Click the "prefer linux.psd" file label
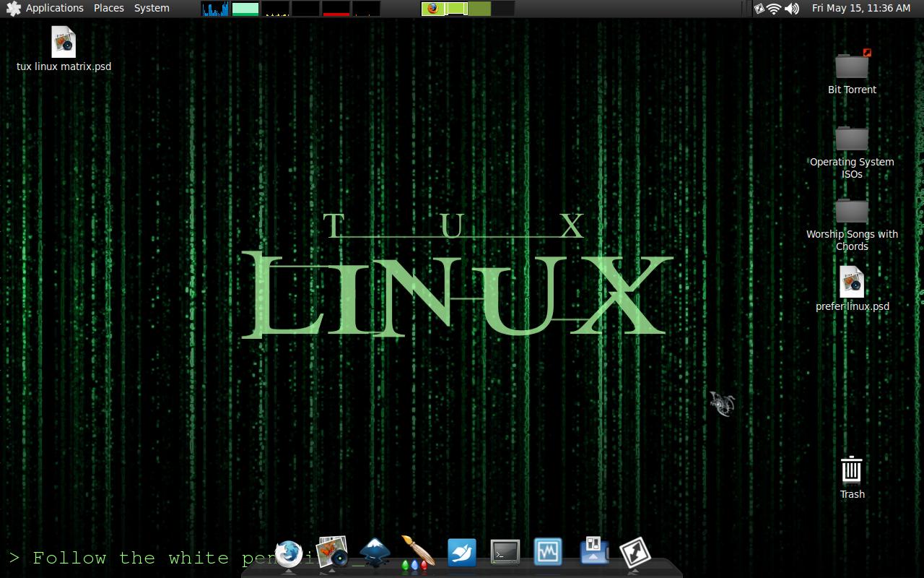This screenshot has height=578, width=924. pyautogui.click(x=853, y=306)
